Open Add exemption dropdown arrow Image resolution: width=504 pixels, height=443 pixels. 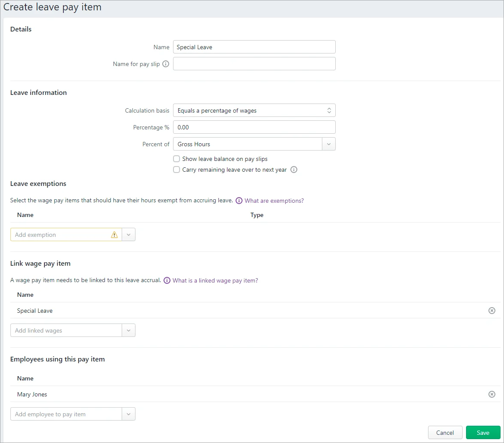(129, 235)
